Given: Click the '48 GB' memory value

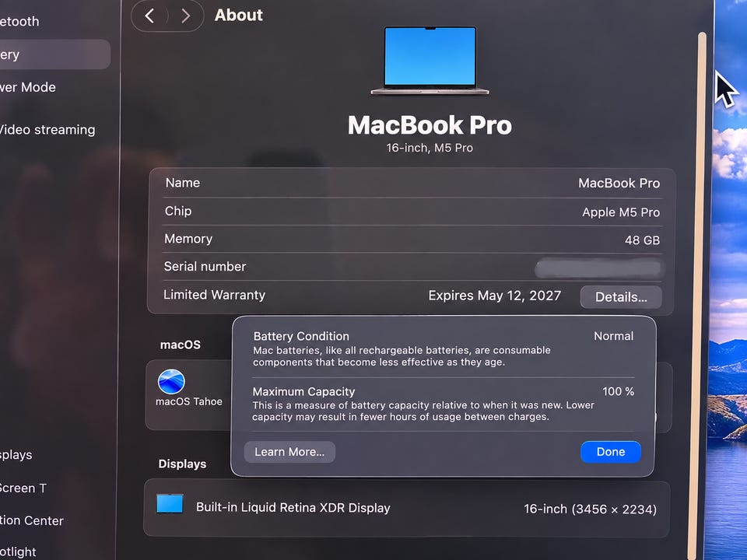Looking at the screenshot, I should [x=642, y=240].
